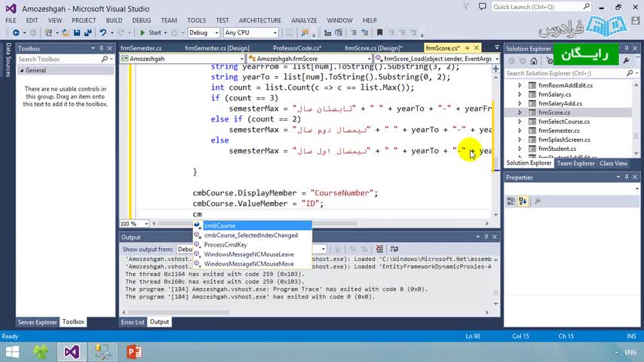Viewport: 644px width, 362px height.
Task: Open the Server Explorer tab
Action: [x=38, y=322]
